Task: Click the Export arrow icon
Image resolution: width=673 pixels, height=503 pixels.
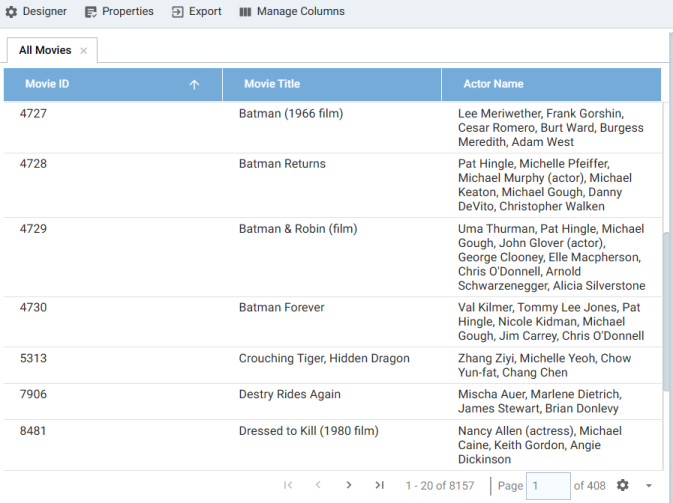Action: tap(177, 12)
